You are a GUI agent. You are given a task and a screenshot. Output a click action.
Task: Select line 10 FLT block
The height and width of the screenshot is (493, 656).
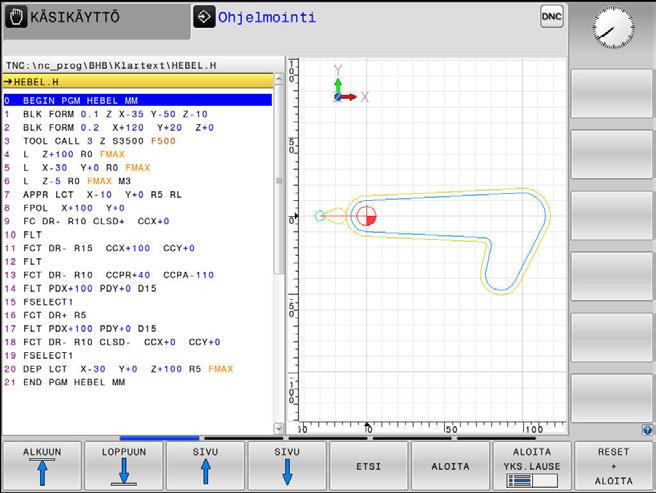138,234
